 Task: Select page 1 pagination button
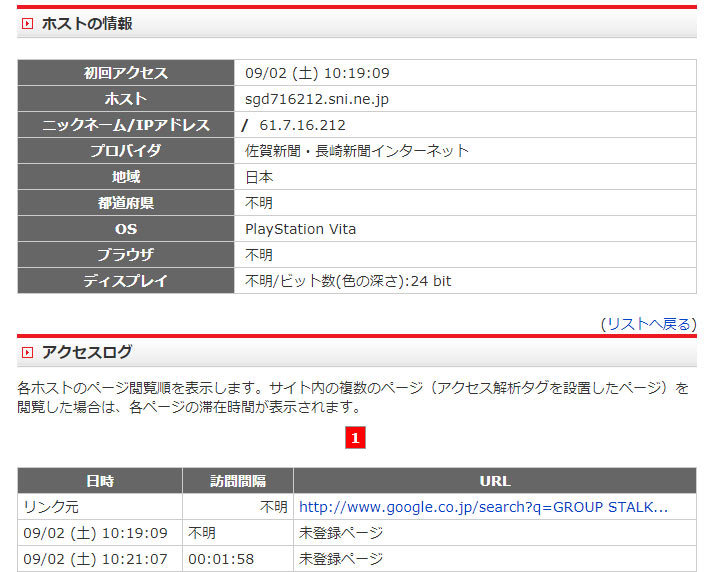pos(355,437)
